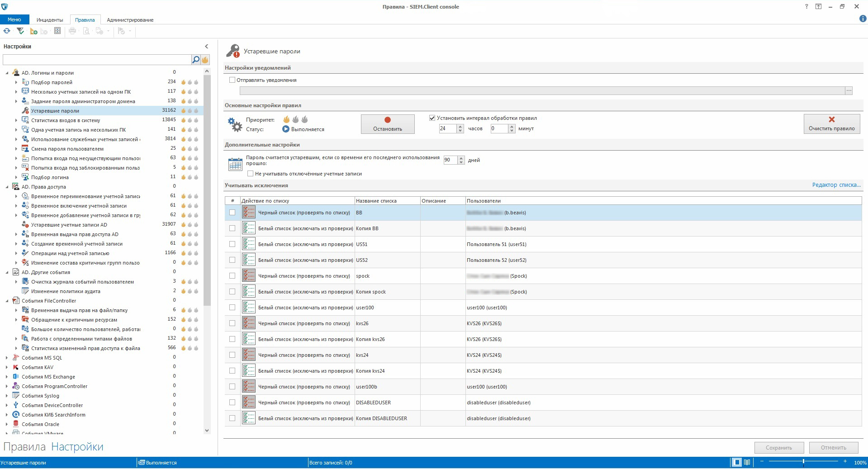Click the flame priority filter beside search
This screenshot has width=868, height=469.
[205, 60]
